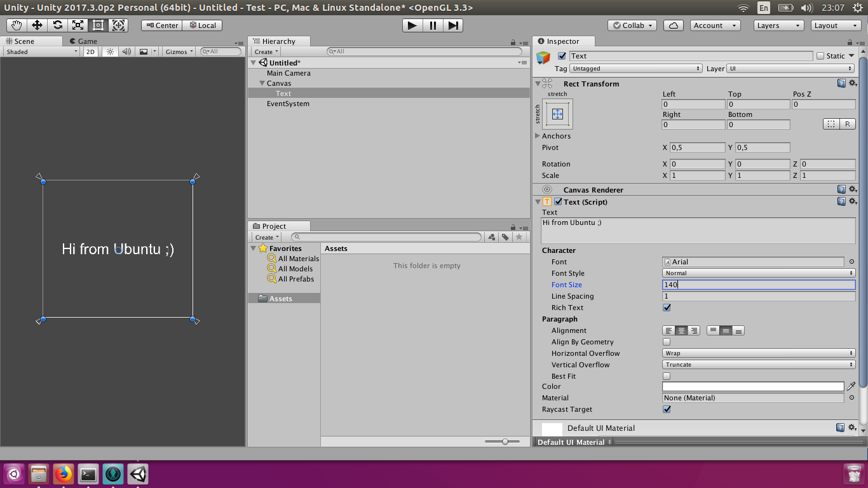Image resolution: width=868 pixels, height=488 pixels.
Task: Click the Font Size input field
Action: [x=759, y=285]
